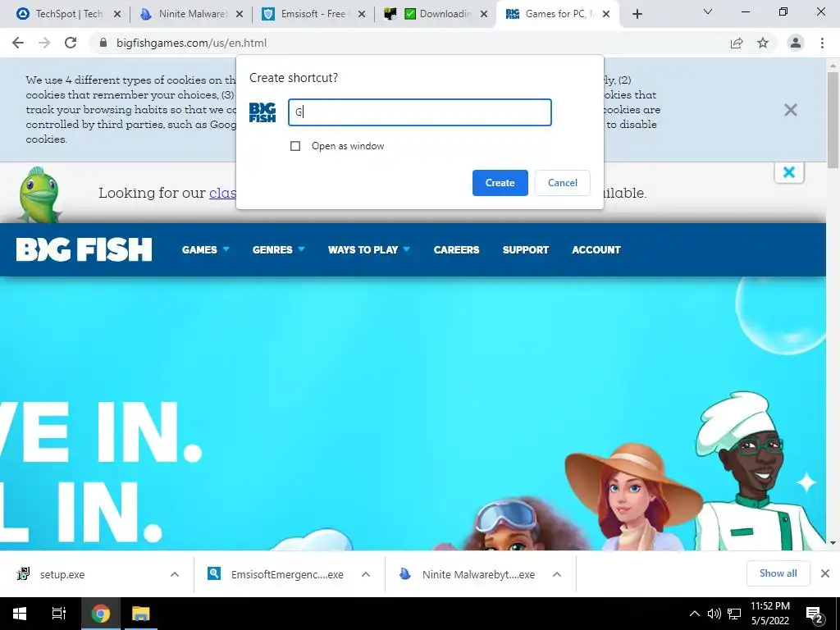Click the shortcut name text field
Image resolution: width=840 pixels, height=630 pixels.
tap(420, 112)
